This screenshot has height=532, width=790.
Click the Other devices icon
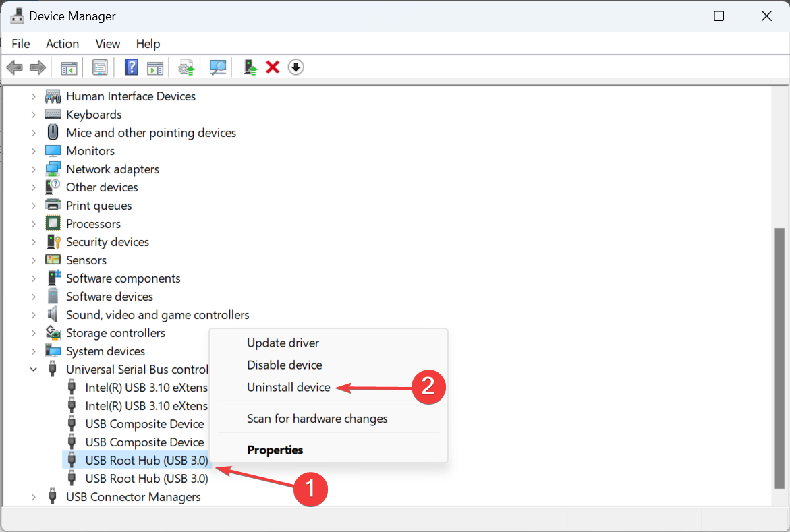click(53, 187)
